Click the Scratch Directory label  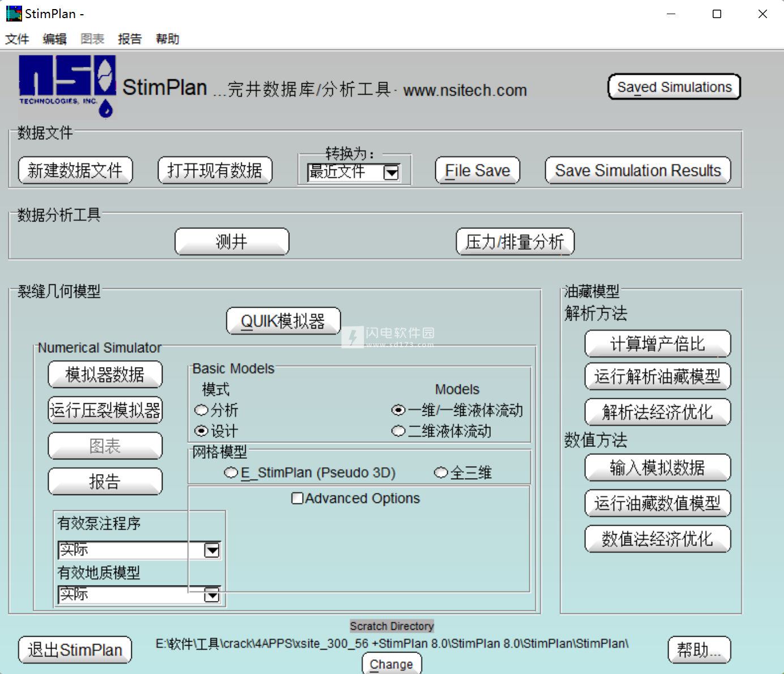point(392,626)
